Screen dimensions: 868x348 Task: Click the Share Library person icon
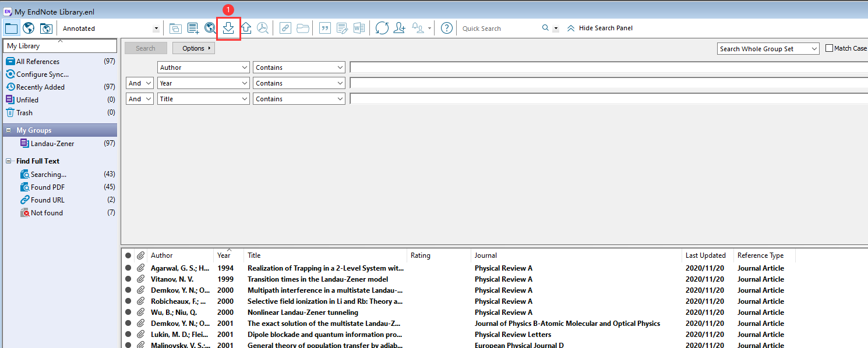click(400, 28)
